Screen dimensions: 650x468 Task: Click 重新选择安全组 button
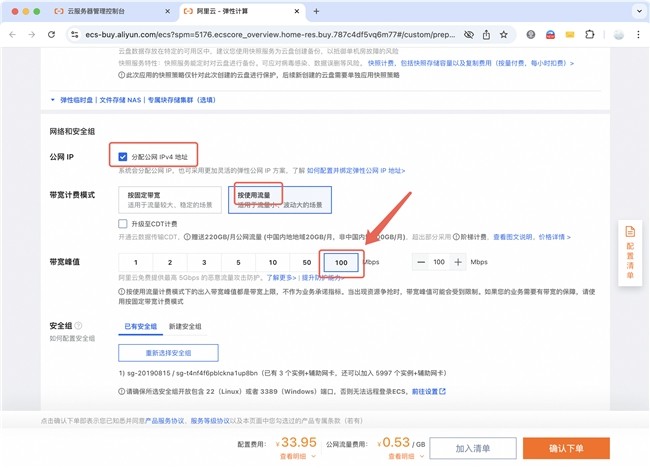pos(168,353)
